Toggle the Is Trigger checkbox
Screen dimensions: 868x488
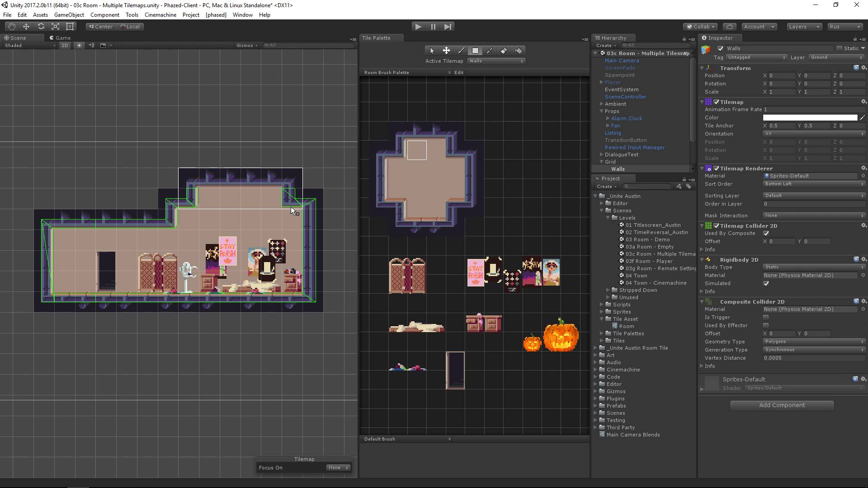click(x=766, y=318)
